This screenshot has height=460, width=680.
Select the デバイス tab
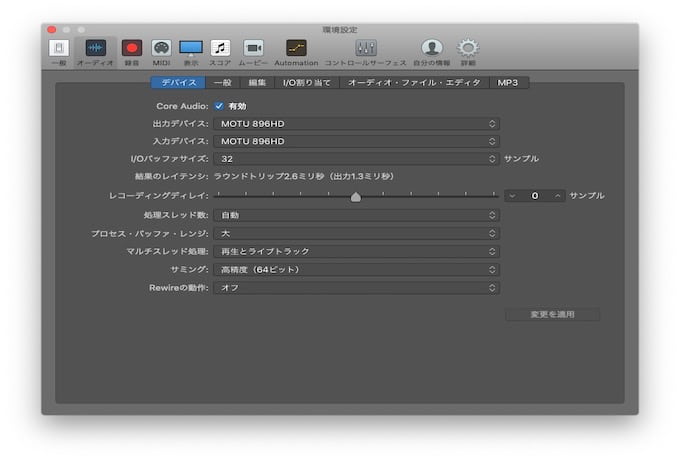(x=179, y=83)
